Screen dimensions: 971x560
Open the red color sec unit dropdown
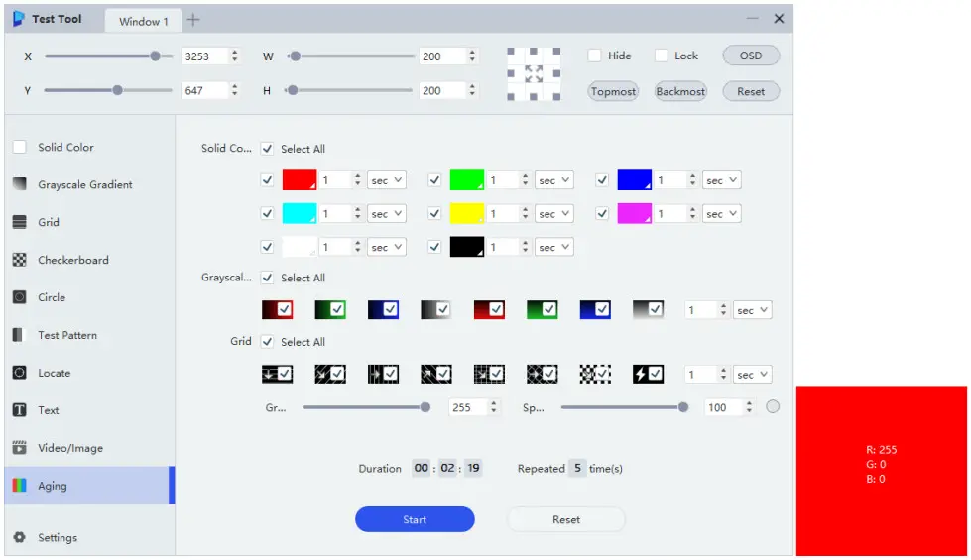[387, 180]
